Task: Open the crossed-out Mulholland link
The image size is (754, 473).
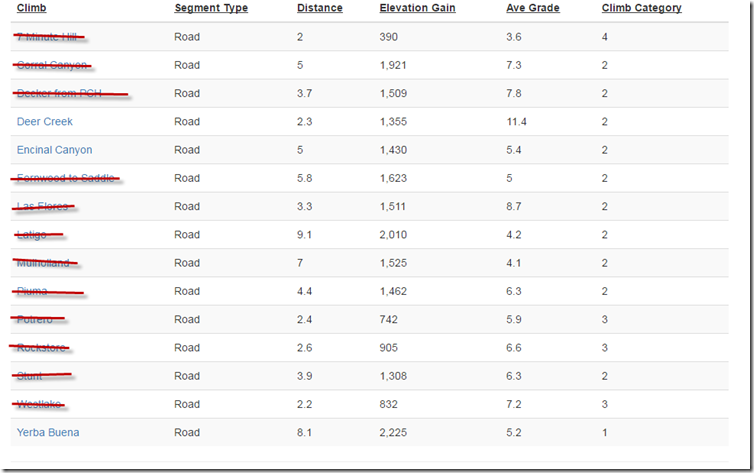Action: click(x=43, y=263)
